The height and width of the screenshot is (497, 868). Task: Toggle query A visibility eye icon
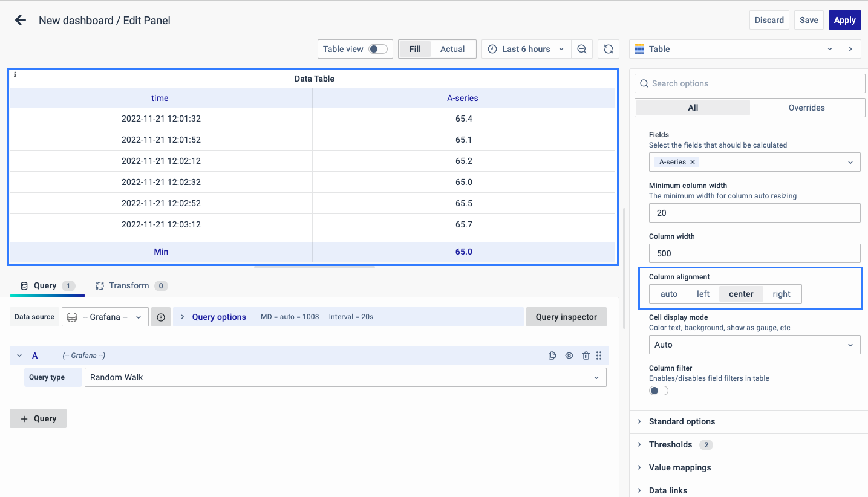[x=569, y=356]
